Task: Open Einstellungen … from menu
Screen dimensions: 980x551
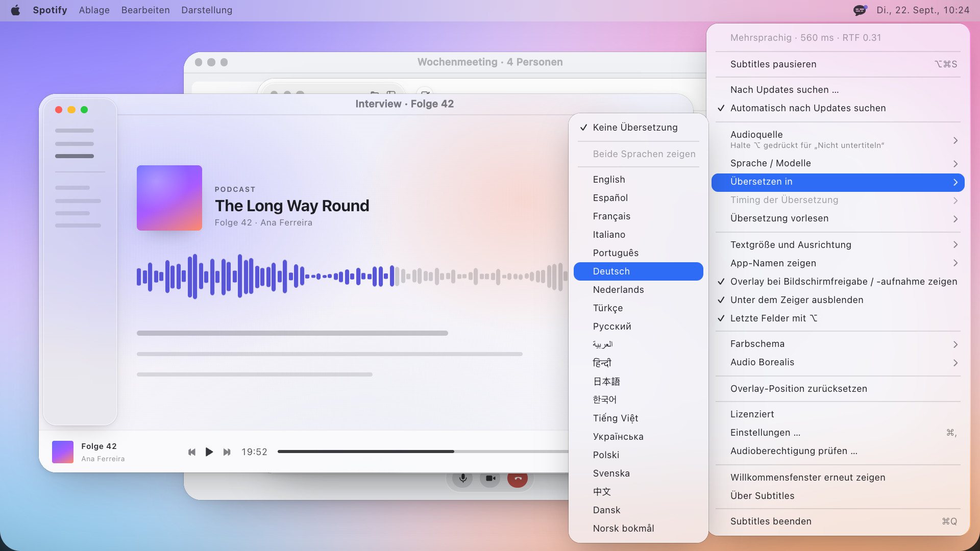Action: click(x=838, y=433)
